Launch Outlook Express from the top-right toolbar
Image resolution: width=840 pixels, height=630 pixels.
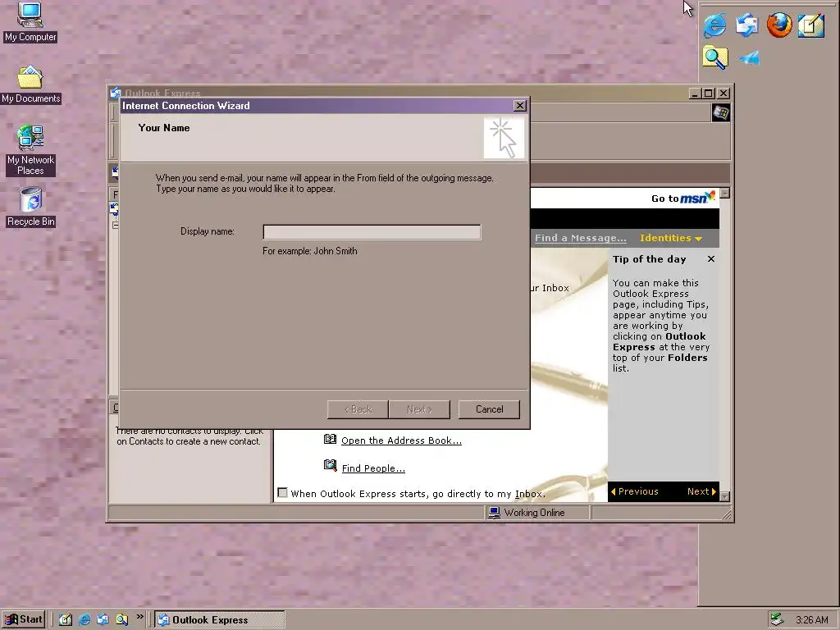tap(746, 25)
